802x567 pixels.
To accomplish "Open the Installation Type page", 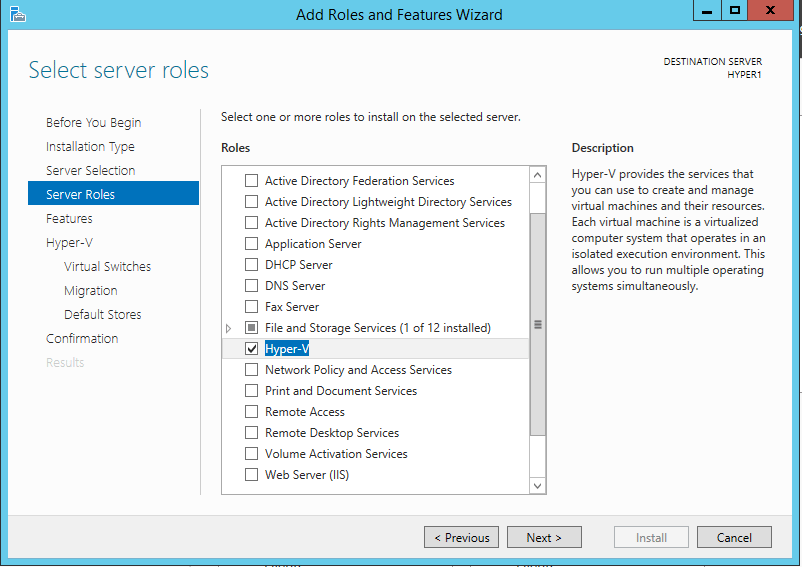I will [x=90, y=146].
